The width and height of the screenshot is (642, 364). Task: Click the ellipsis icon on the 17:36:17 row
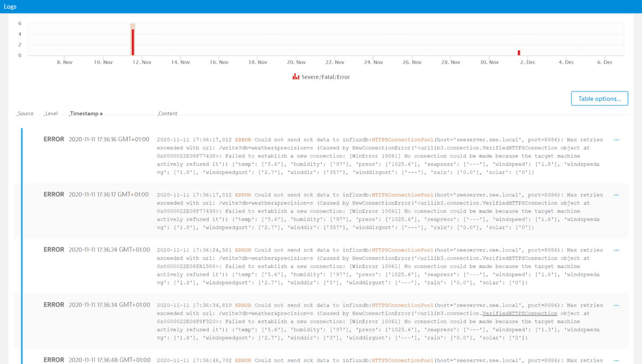616,194
